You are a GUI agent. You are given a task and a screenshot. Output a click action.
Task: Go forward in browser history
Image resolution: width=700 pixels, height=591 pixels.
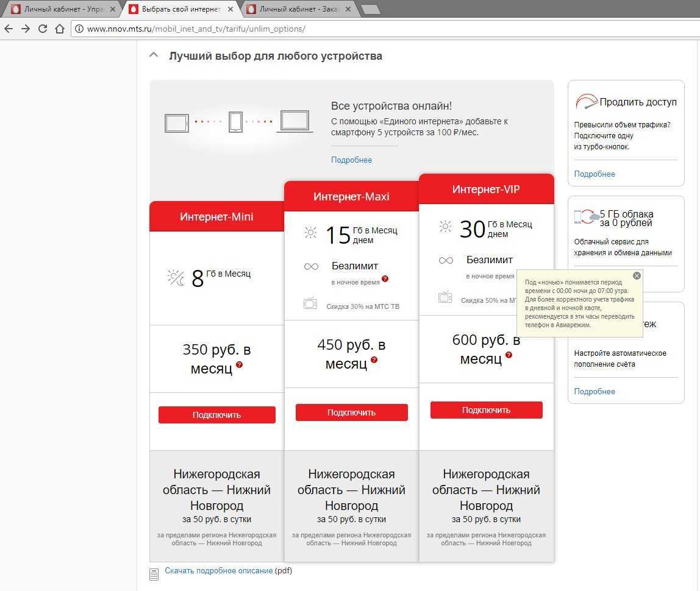pos(26,29)
